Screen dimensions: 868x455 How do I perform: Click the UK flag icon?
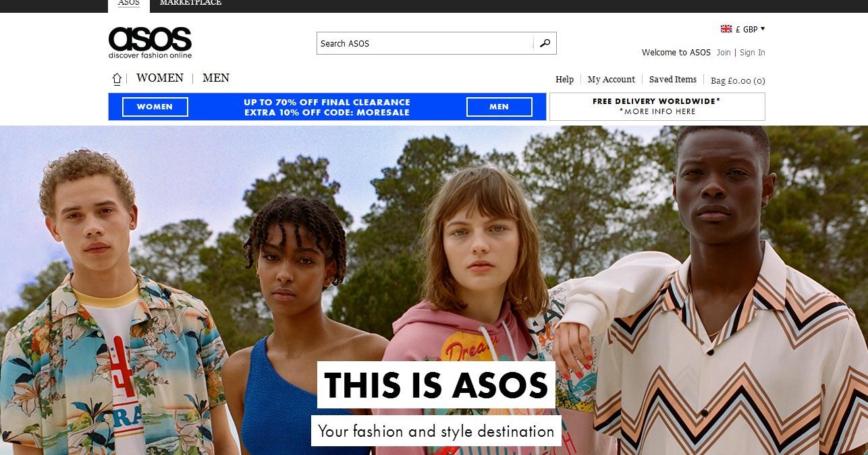coord(726,29)
